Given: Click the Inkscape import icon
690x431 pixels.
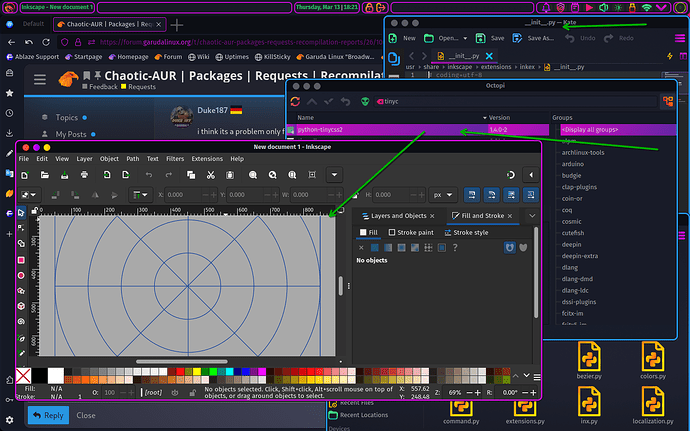Looking at the screenshot, I should (x=106, y=175).
